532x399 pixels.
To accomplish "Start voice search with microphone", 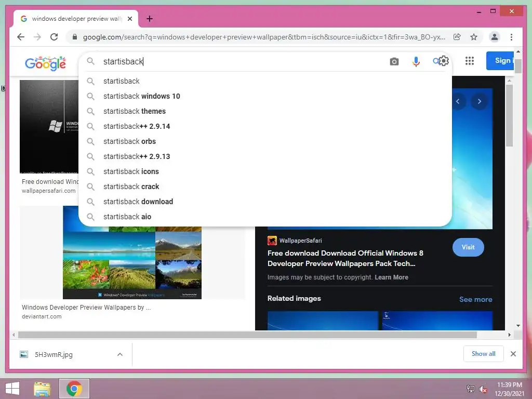I will tap(416, 61).
